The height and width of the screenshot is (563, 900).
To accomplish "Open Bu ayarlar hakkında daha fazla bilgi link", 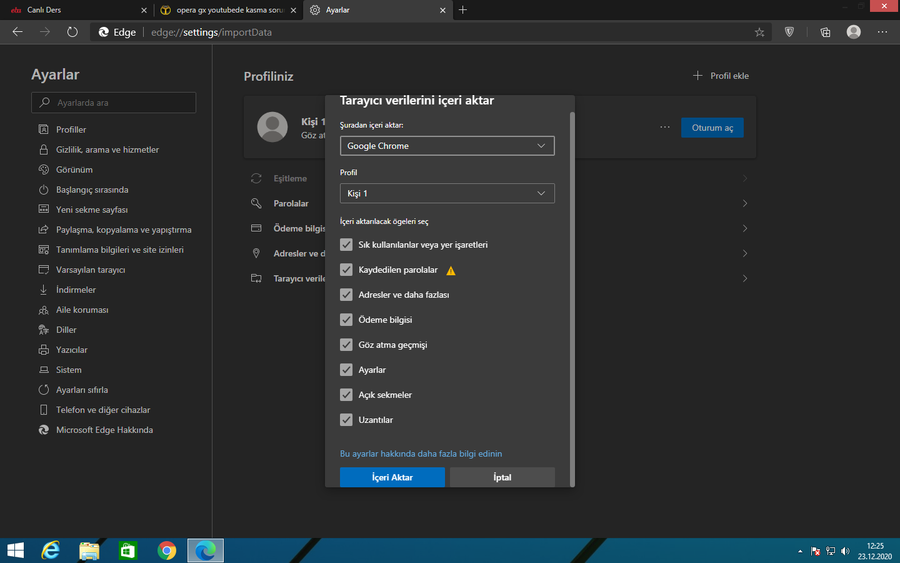I will [421, 453].
